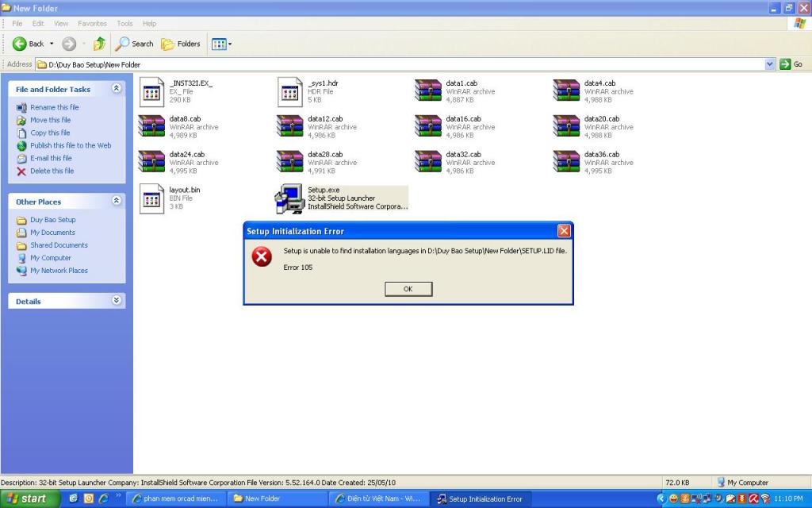812x508 pixels.
Task: Click the Up folder icon
Action: [x=99, y=44]
